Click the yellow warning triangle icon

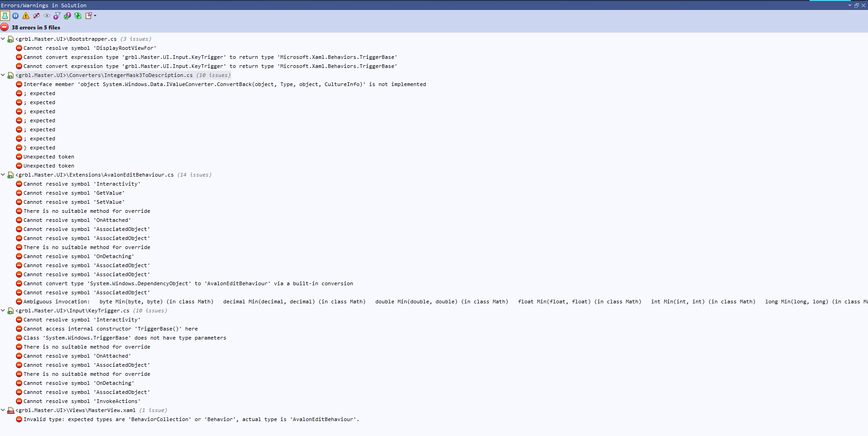pyautogui.click(x=26, y=16)
